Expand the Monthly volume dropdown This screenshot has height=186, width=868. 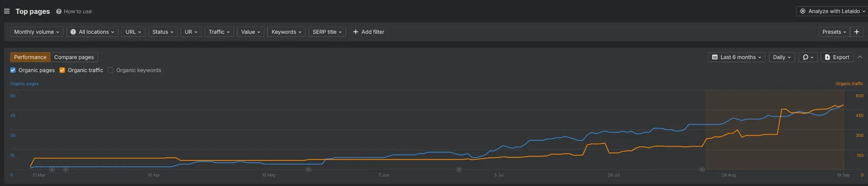(x=36, y=32)
